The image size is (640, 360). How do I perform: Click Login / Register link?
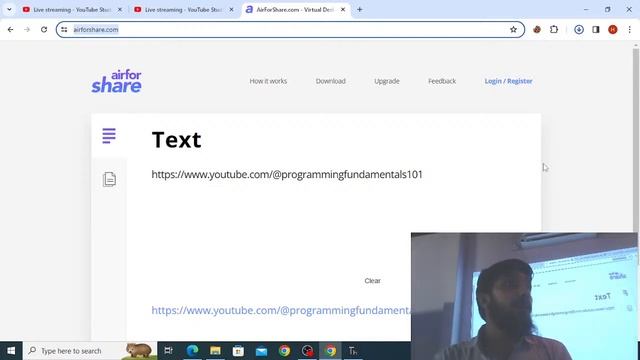(x=509, y=81)
